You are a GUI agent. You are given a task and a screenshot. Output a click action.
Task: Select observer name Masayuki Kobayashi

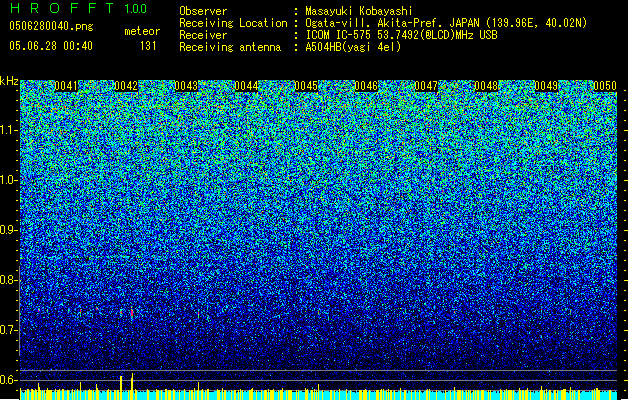(359, 11)
